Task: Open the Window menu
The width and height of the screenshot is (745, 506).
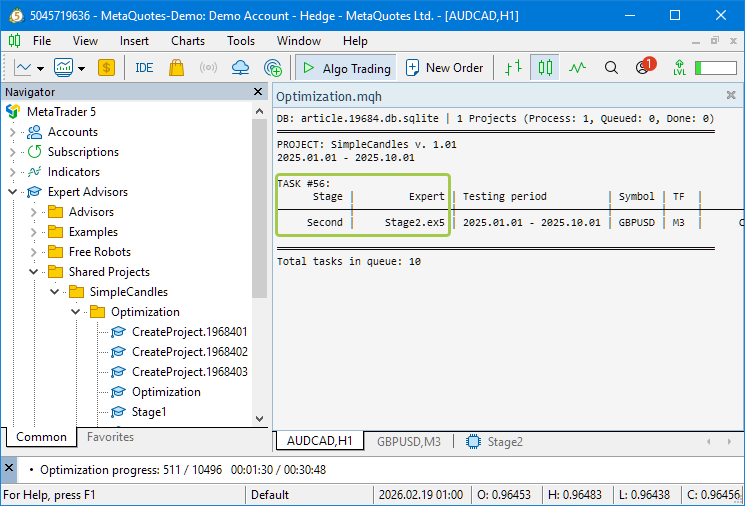Action: pyautogui.click(x=299, y=41)
